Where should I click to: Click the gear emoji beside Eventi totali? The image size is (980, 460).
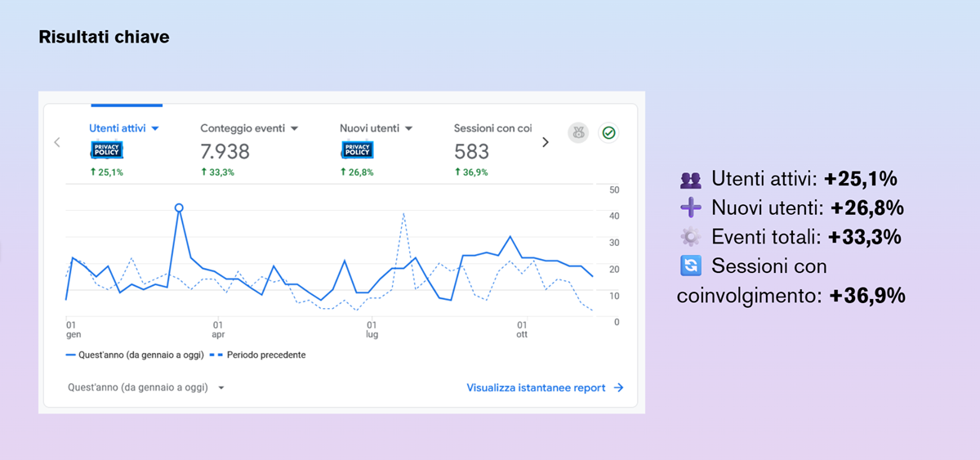point(691,237)
